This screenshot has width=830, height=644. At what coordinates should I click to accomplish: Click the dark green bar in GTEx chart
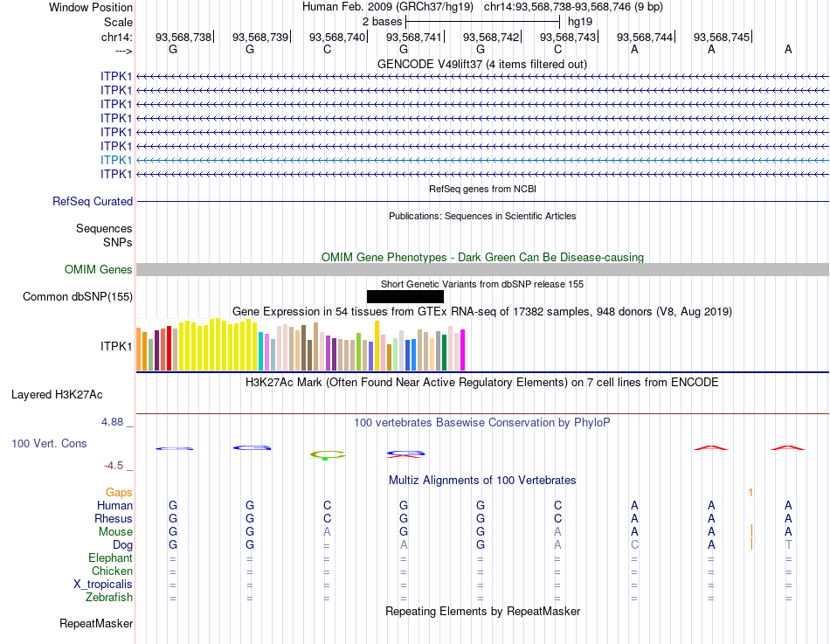click(444, 353)
